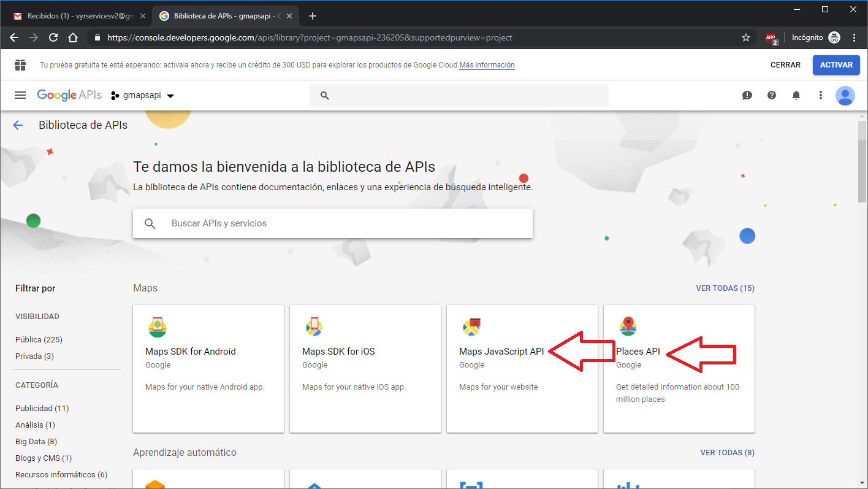The height and width of the screenshot is (489, 868).
Task: Filter by Pública (225) visibility
Action: [39, 339]
